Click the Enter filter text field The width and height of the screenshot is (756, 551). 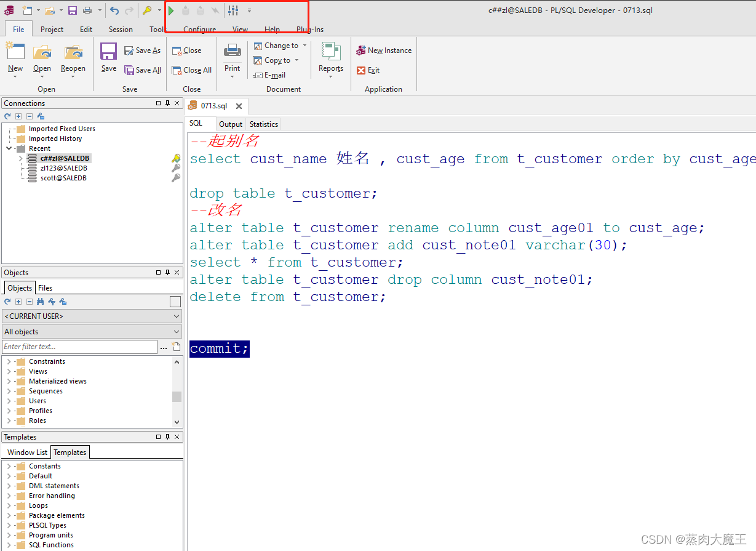(79, 347)
